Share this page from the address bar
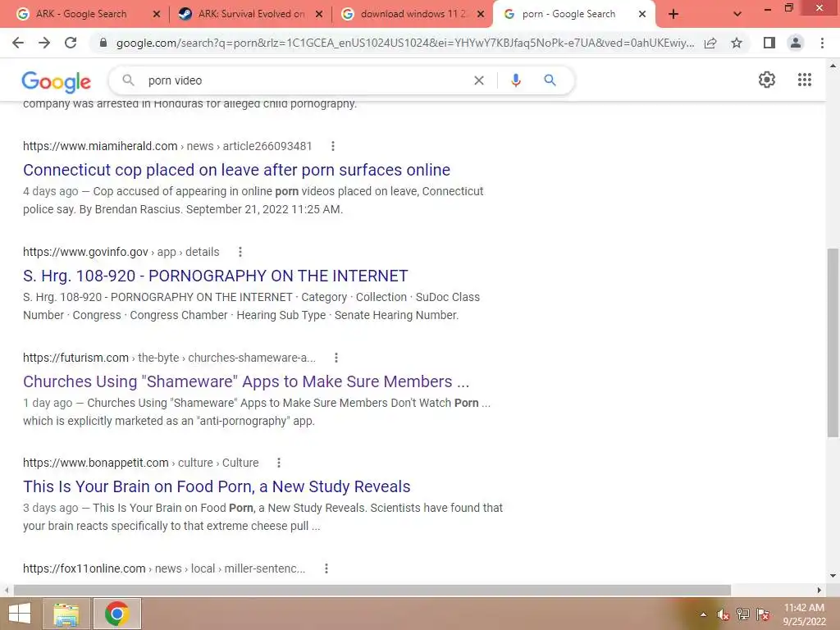 [x=710, y=43]
